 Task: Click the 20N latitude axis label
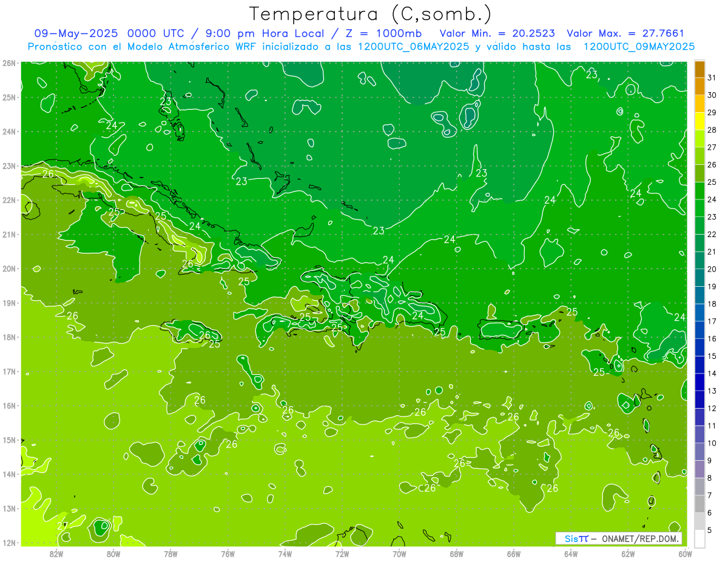tap(8, 269)
